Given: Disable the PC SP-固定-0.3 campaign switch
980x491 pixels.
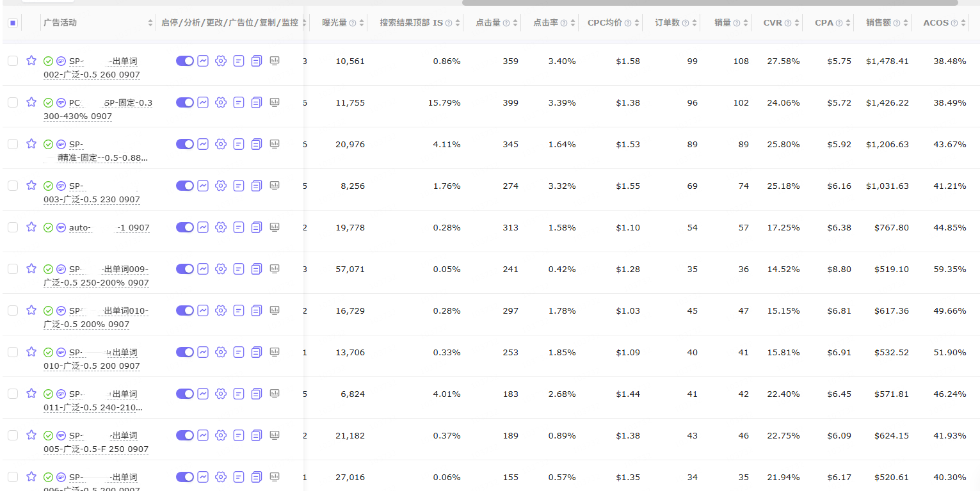Looking at the screenshot, I should click(185, 102).
